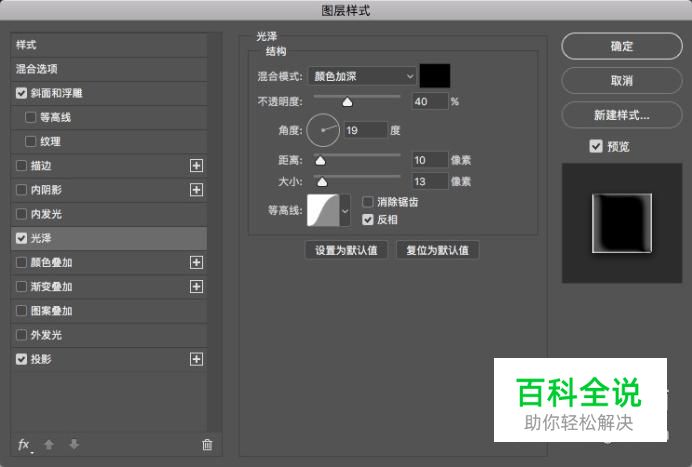Move the effect up with the up arrow
This screenshot has width=692, height=467.
tap(49, 444)
